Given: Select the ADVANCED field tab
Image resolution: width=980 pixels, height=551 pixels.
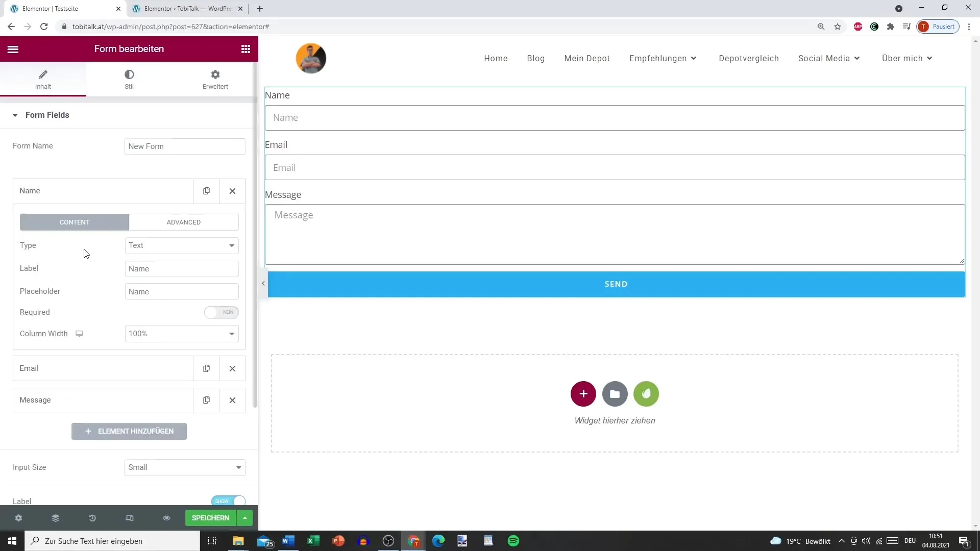Looking at the screenshot, I should [x=183, y=222].
